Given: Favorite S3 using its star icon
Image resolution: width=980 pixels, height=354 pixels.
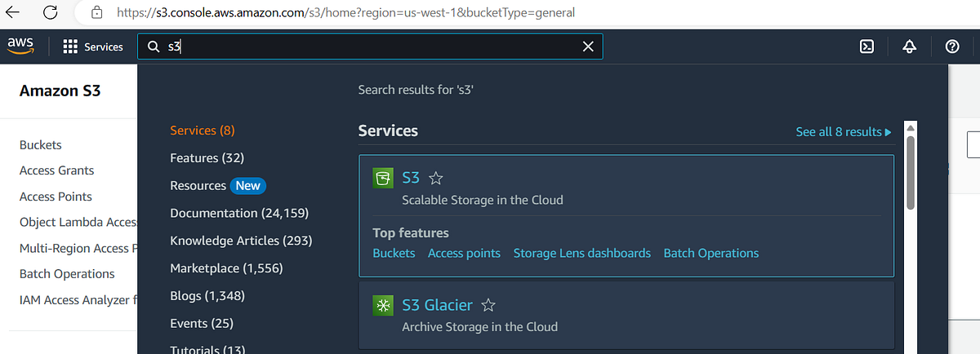Looking at the screenshot, I should tap(436, 178).
